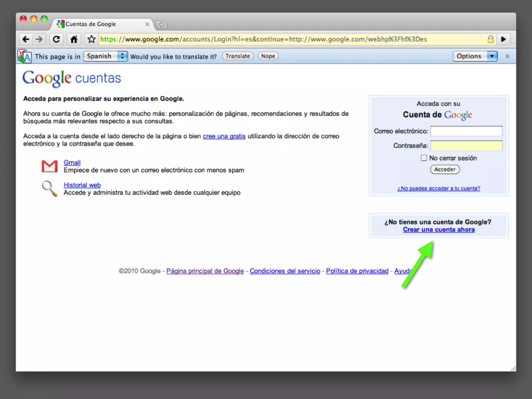This screenshot has height=399, width=532.
Task: Dismiss the translation bar with X
Action: coord(507,56)
